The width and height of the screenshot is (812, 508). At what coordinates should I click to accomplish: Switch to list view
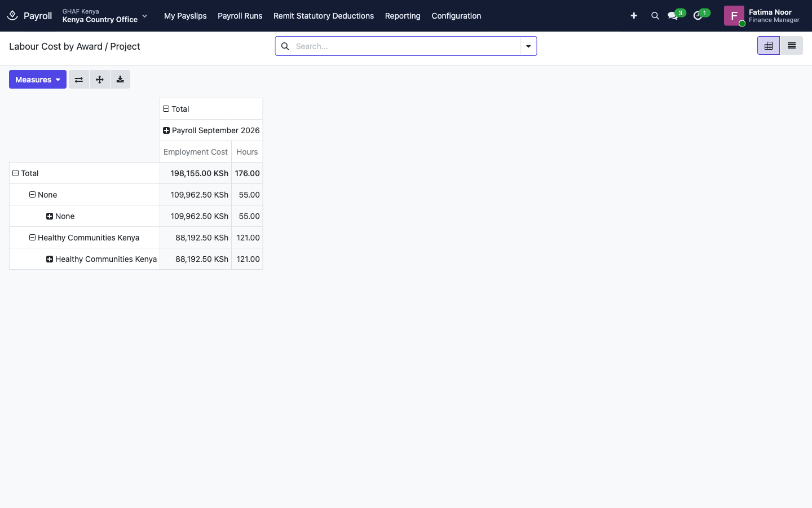[791, 46]
